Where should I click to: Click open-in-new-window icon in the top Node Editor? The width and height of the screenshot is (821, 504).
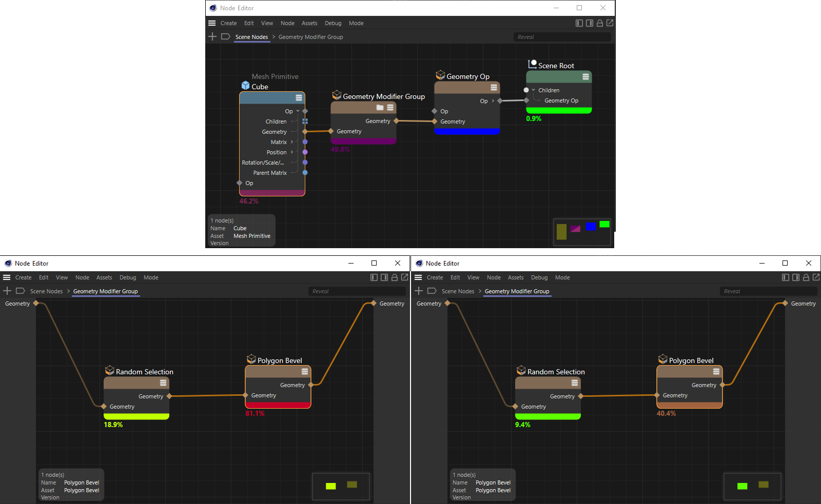click(x=610, y=23)
